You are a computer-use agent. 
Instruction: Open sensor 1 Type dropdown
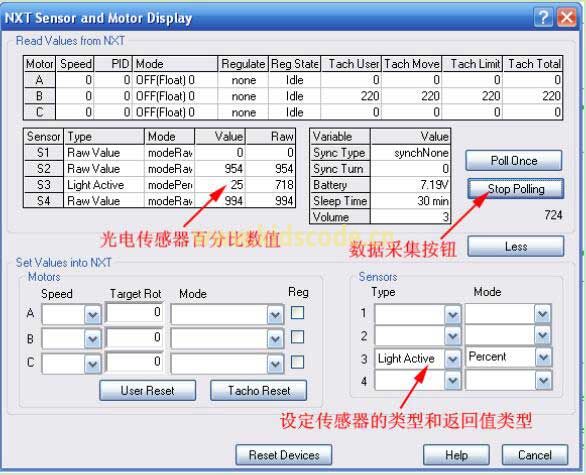point(453,315)
